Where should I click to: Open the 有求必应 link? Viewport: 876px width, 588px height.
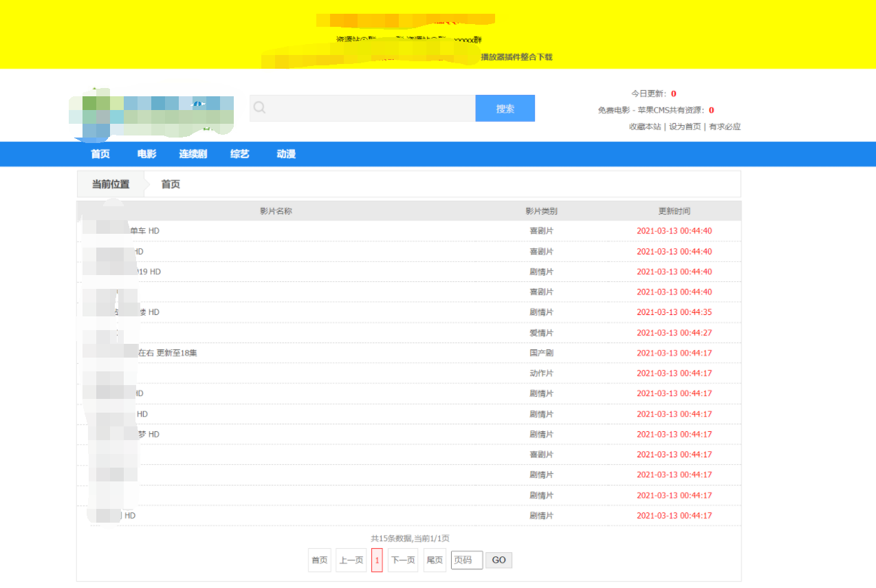[725, 127]
